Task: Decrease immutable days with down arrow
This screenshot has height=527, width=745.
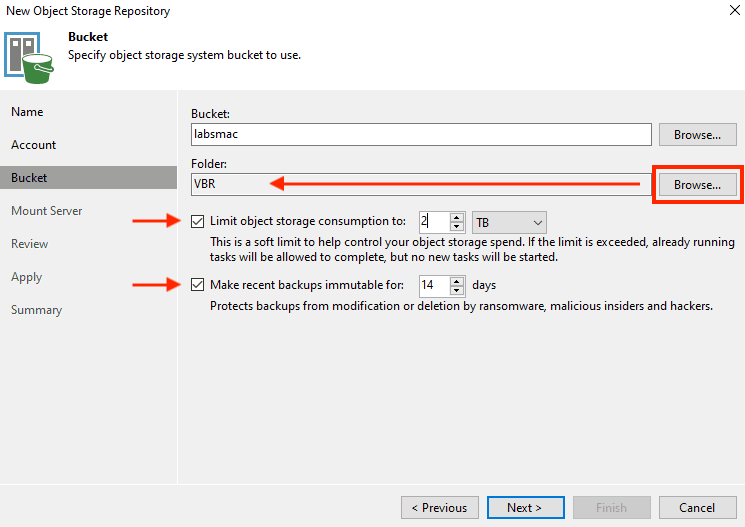Action: coord(457,291)
